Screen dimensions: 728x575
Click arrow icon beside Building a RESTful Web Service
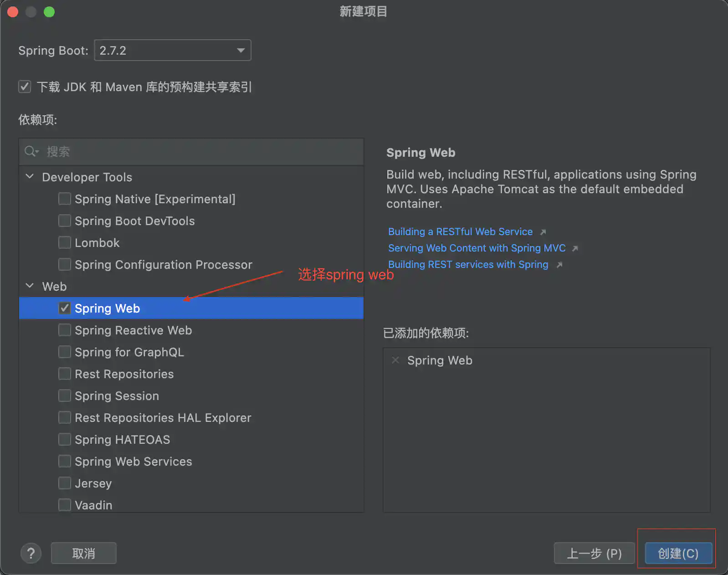[x=543, y=232]
